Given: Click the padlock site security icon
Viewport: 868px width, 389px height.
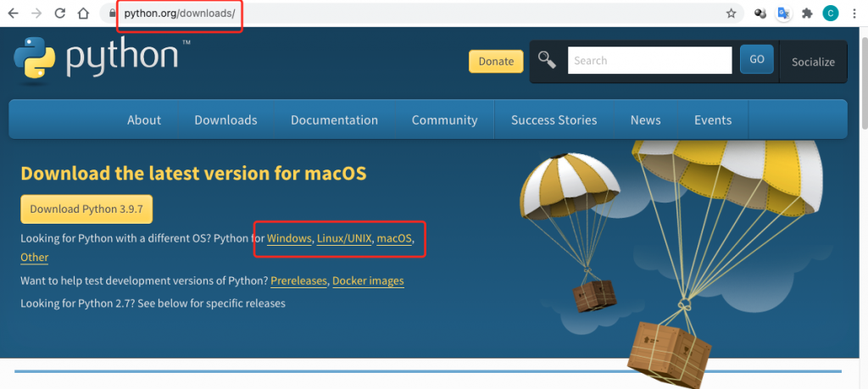Looking at the screenshot, I should [x=113, y=14].
